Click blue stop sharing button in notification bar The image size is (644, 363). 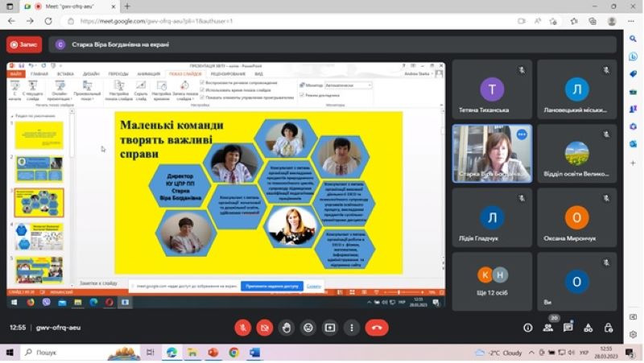tap(272, 287)
